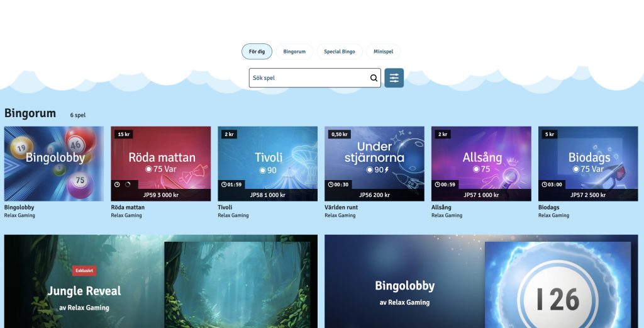This screenshot has height=328, width=644.
Task: Click the Biodags title link
Action: (548, 208)
